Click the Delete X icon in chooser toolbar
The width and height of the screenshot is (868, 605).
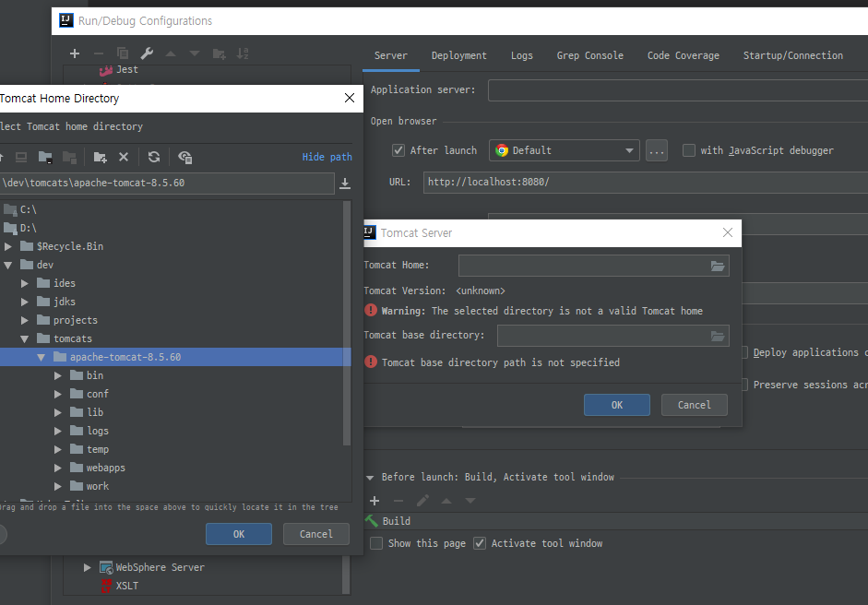(124, 157)
